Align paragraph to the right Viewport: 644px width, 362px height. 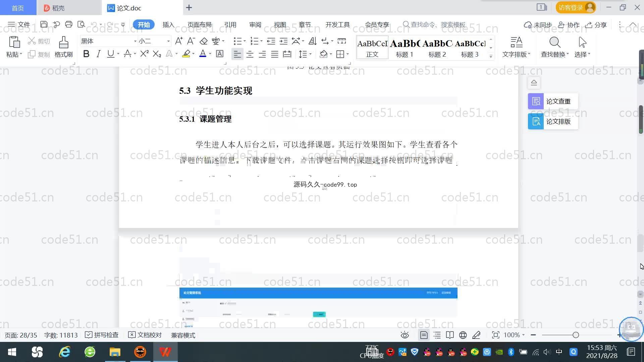(262, 54)
